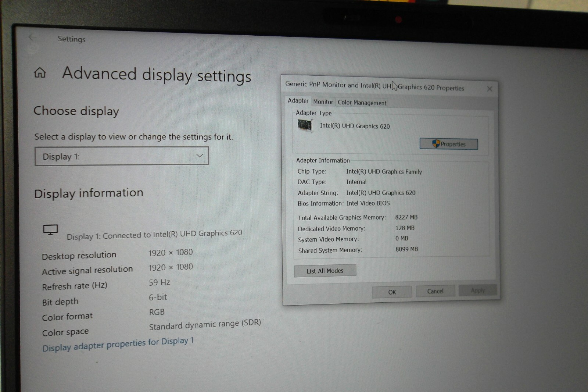This screenshot has height=392, width=588.
Task: Click the adapter Properties button
Action: point(449,144)
